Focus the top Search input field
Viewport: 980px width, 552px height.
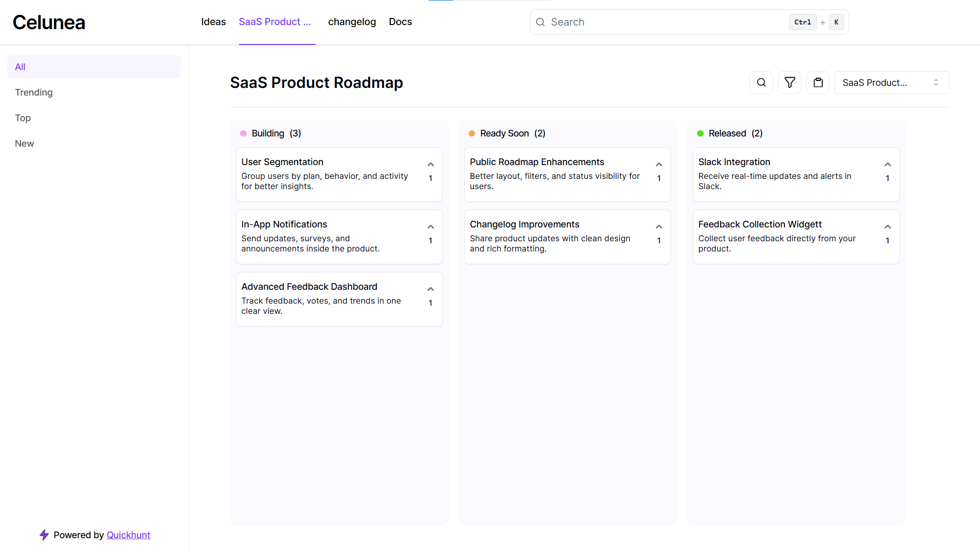[x=689, y=22]
